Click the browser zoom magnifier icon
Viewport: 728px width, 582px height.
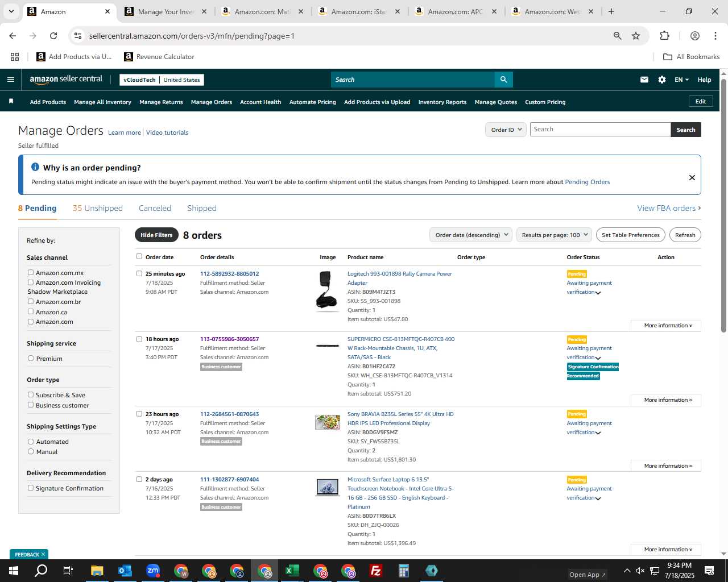617,36
